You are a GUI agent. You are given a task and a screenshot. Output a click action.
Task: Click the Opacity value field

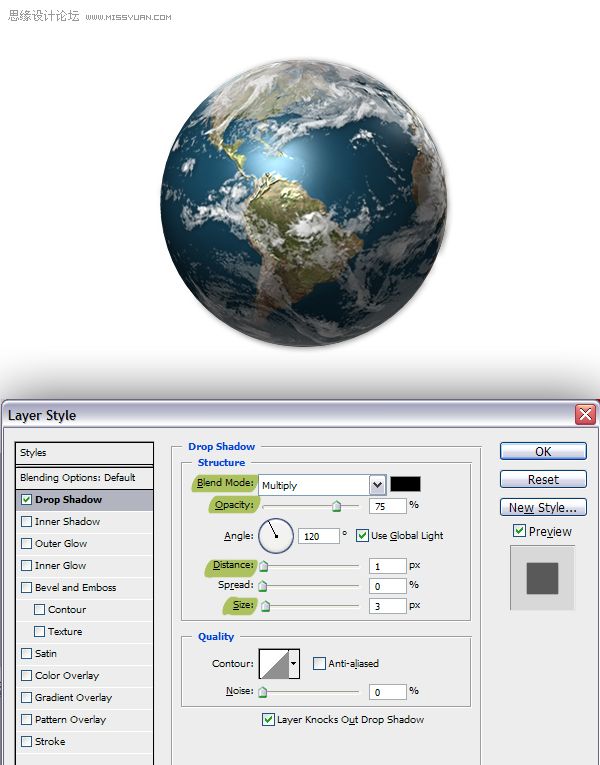coord(387,506)
